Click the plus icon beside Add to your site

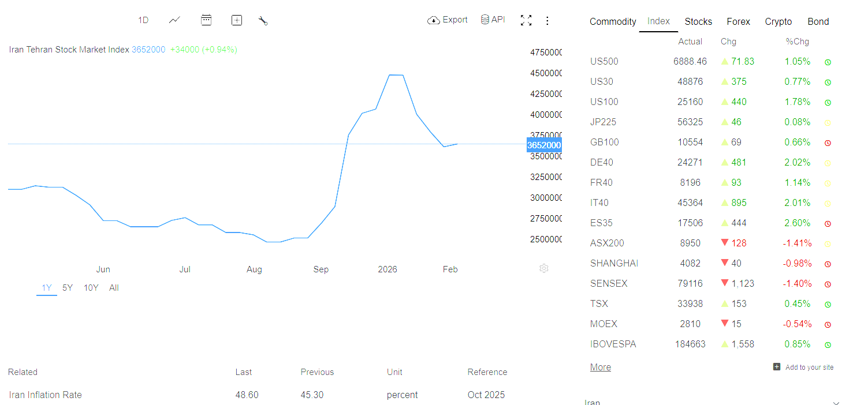(x=777, y=366)
